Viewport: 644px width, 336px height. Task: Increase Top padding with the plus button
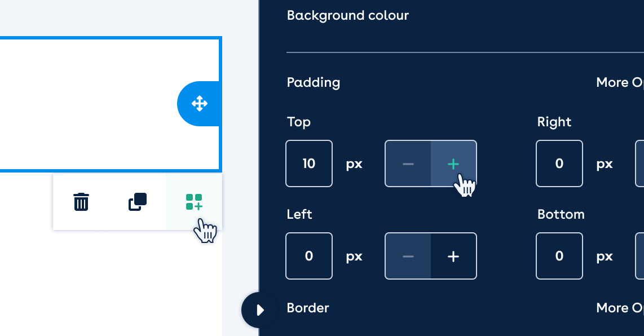(x=453, y=163)
